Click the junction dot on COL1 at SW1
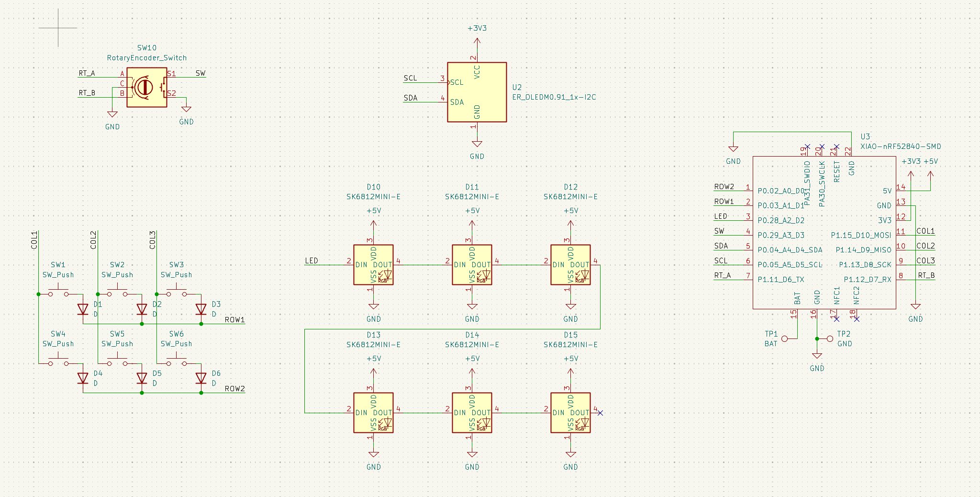The image size is (980, 497). click(38, 294)
